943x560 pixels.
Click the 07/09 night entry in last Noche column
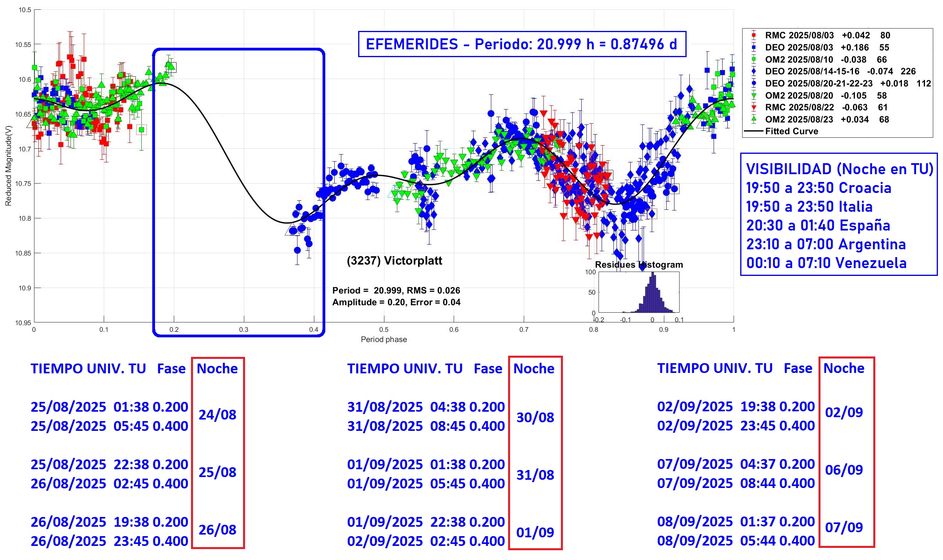[x=844, y=528]
